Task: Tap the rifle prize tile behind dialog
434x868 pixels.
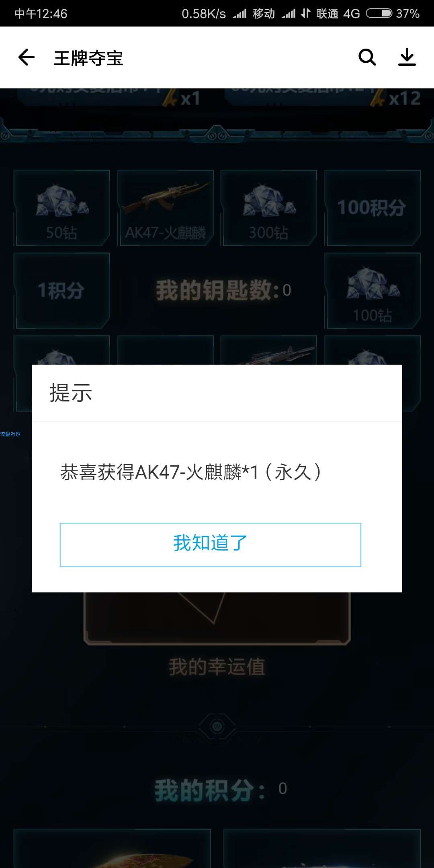Action: pos(268,350)
